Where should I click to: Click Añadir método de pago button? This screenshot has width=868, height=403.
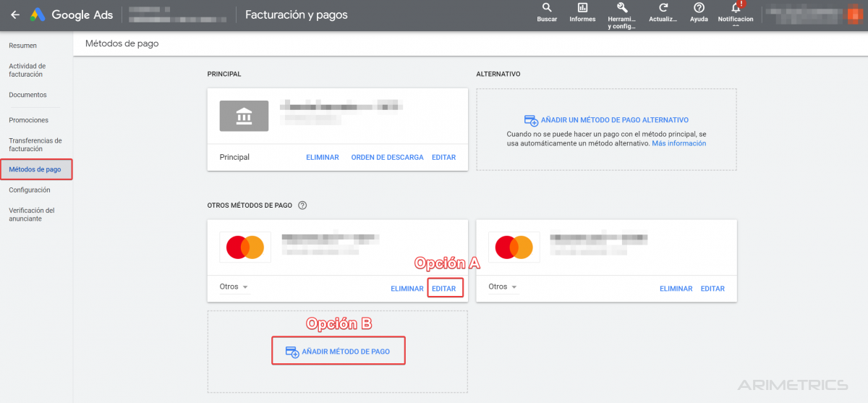[338, 352]
